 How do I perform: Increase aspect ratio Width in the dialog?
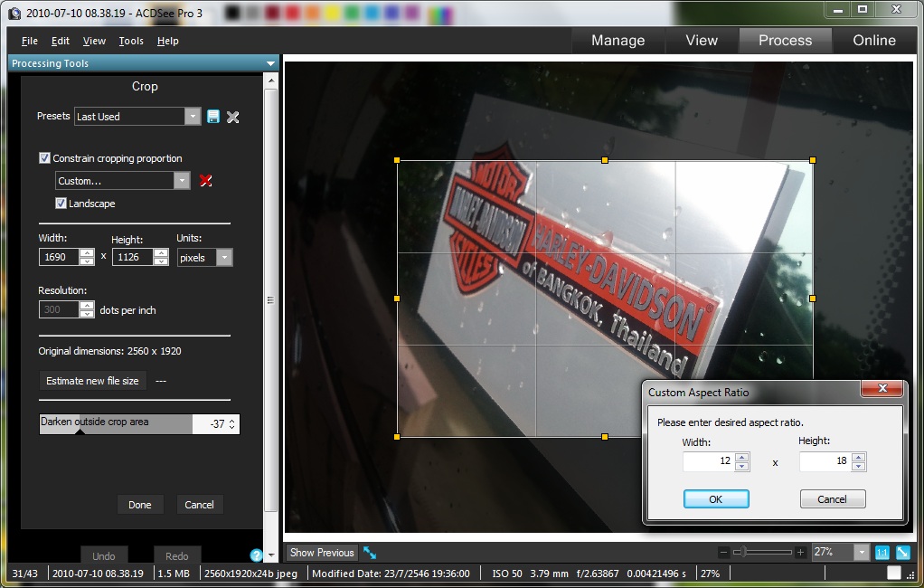coord(742,457)
